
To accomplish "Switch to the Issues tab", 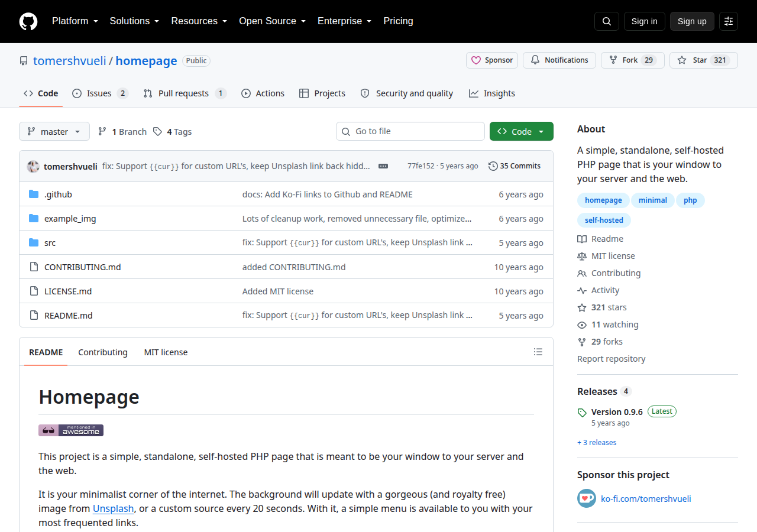I will click(100, 93).
